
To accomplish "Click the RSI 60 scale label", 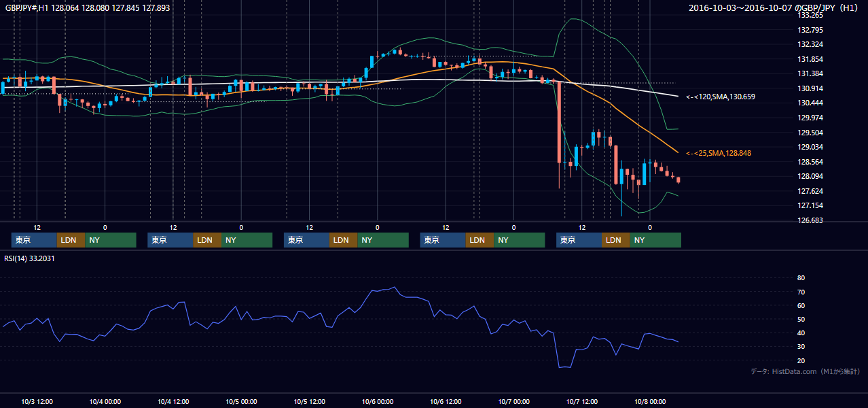I will 801,305.
